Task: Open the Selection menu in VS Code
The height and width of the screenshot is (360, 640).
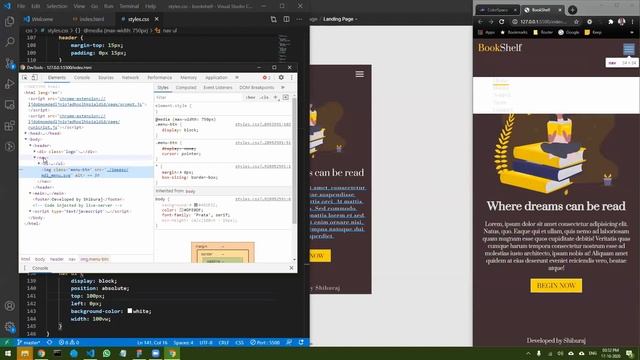Action: pos(56,6)
